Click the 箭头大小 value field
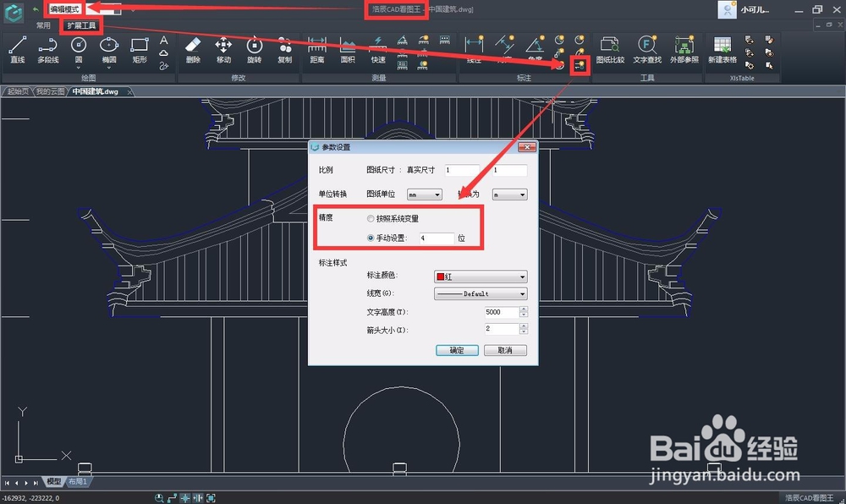The height and width of the screenshot is (504, 846). (502, 329)
